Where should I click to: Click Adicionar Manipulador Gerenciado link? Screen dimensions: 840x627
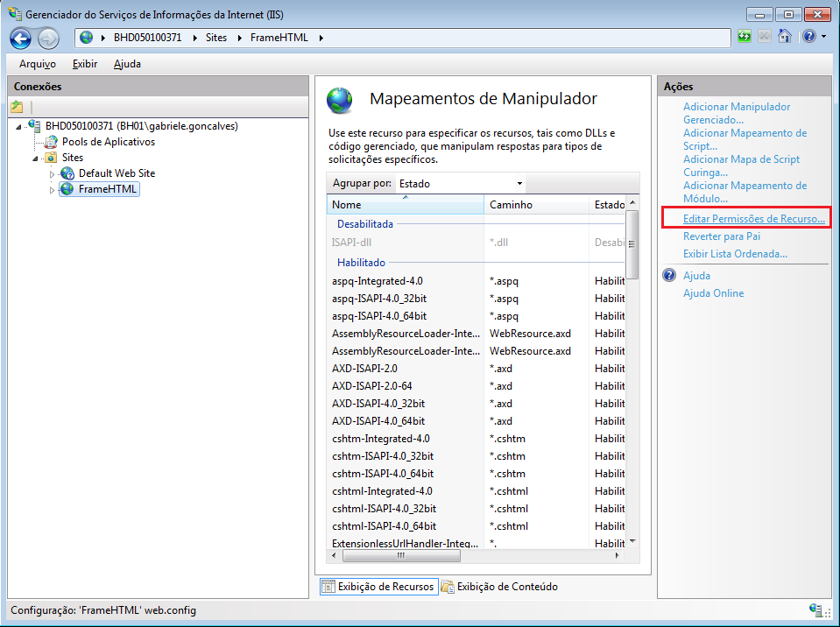[x=737, y=113]
